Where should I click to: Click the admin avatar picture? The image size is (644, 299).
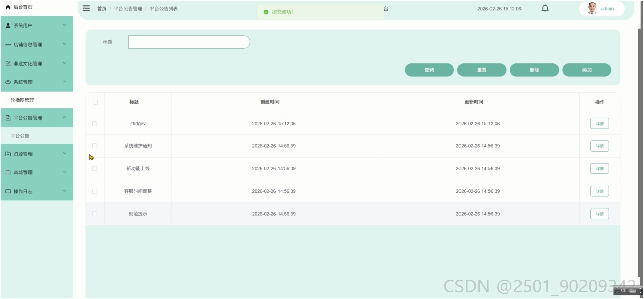point(592,8)
